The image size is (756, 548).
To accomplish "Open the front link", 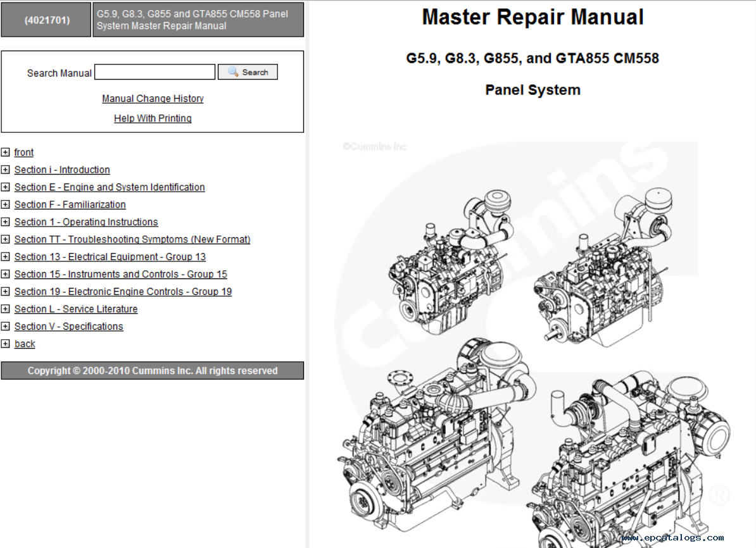I will tap(24, 153).
